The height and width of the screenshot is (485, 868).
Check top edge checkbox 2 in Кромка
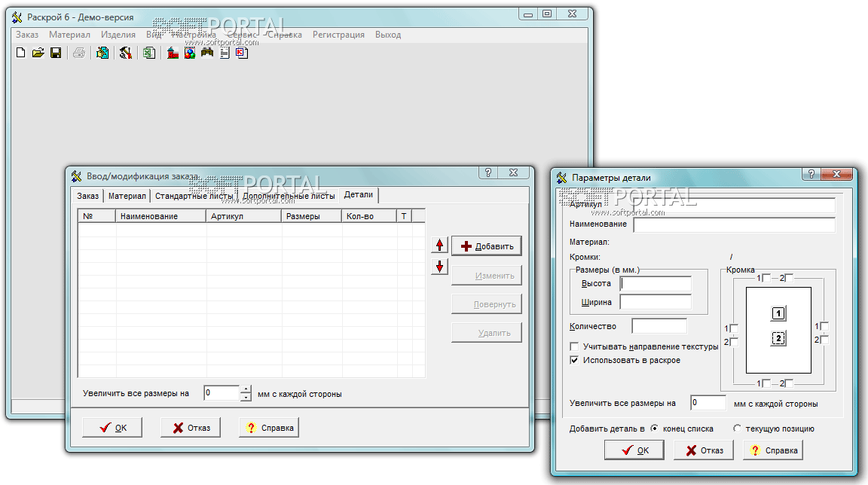click(x=790, y=278)
